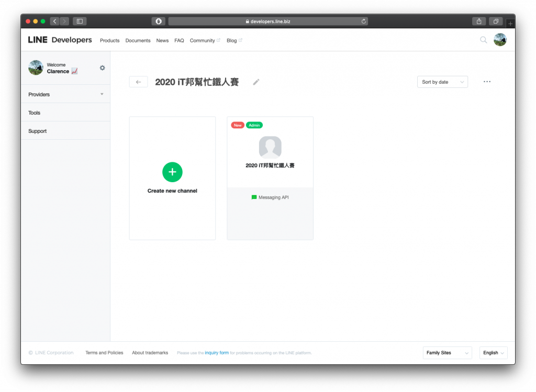Go back with the left arrow button
The width and height of the screenshot is (536, 392).
pyautogui.click(x=138, y=82)
